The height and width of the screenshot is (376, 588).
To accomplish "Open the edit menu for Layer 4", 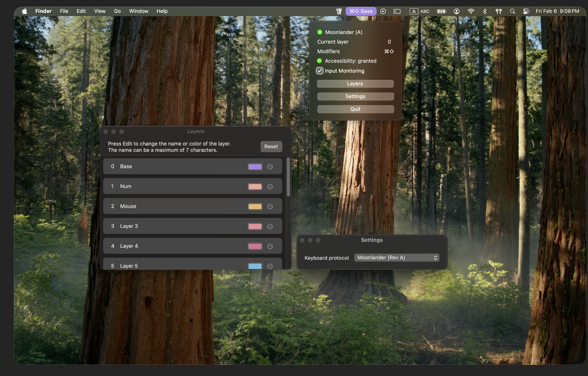I will pos(270,246).
